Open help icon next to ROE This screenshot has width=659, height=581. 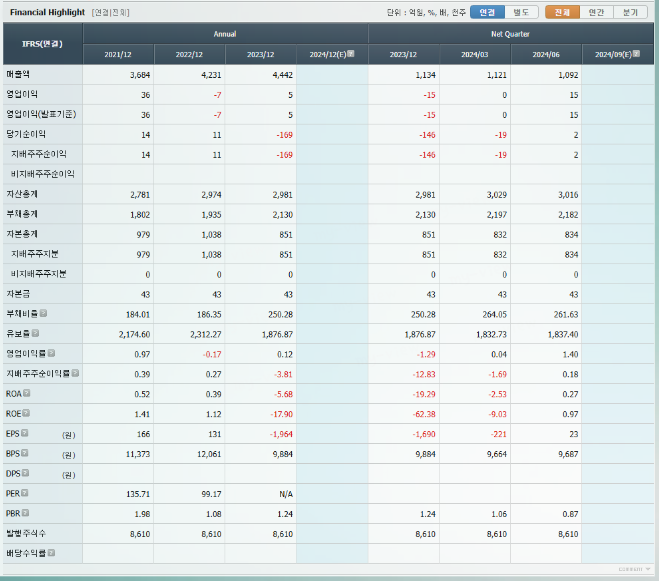[x=26, y=413]
